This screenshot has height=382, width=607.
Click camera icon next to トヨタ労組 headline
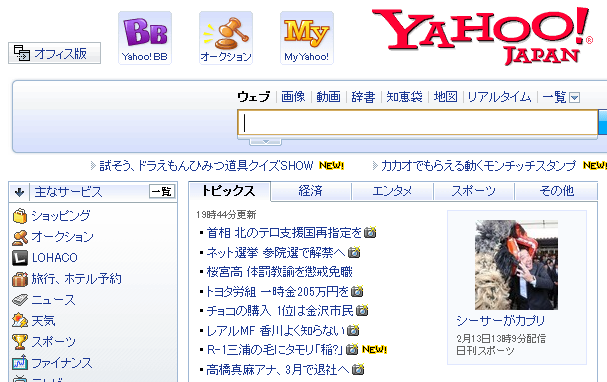click(x=357, y=291)
